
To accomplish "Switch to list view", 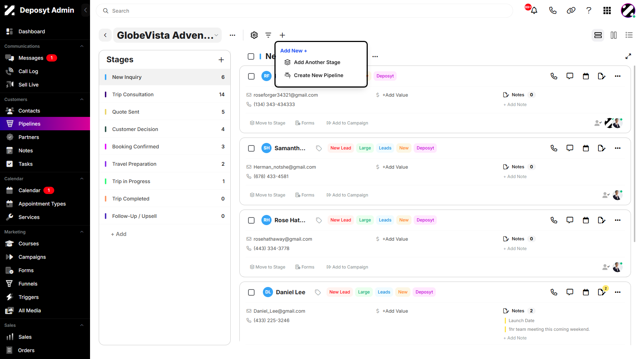I will pos(629,35).
